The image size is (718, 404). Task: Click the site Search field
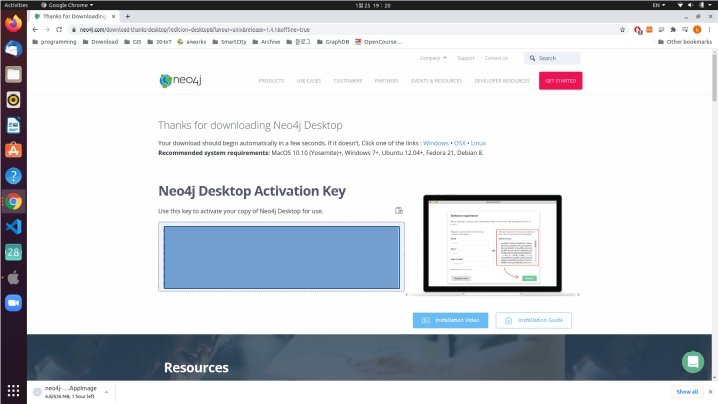pos(552,58)
